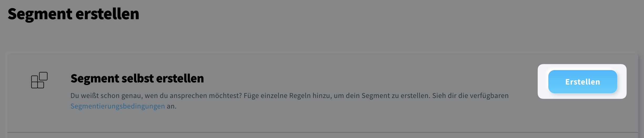Click the blue Erstellen button
Screen dimensions: 644x138
click(582, 82)
